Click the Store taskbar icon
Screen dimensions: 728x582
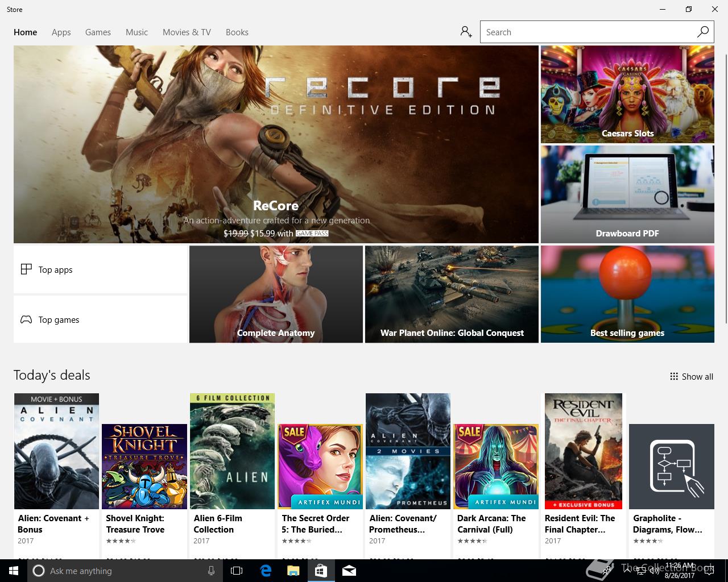[321, 571]
